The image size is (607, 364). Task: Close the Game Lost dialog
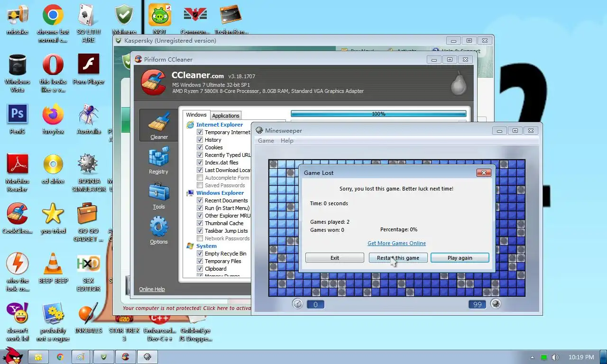coord(483,173)
